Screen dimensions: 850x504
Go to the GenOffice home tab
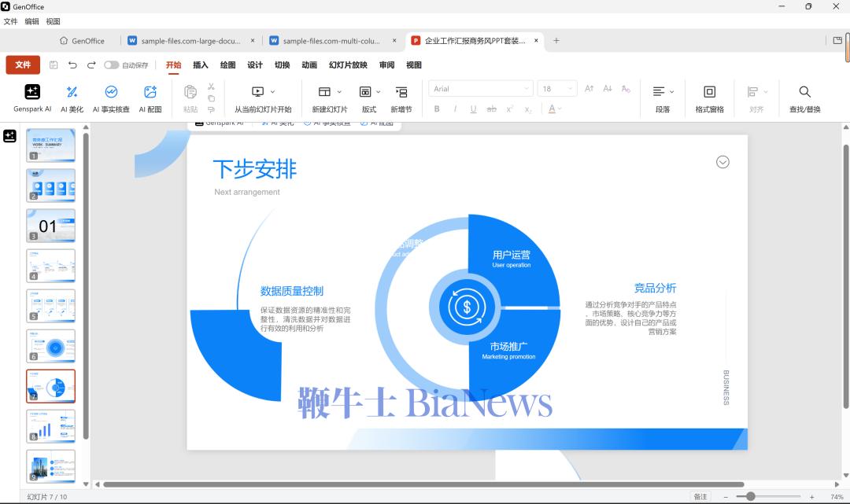click(83, 41)
